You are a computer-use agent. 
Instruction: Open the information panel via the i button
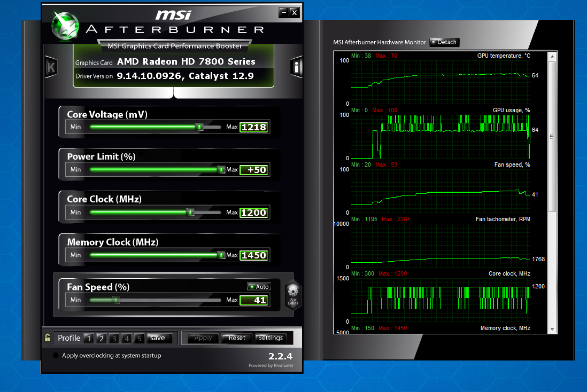tap(296, 67)
